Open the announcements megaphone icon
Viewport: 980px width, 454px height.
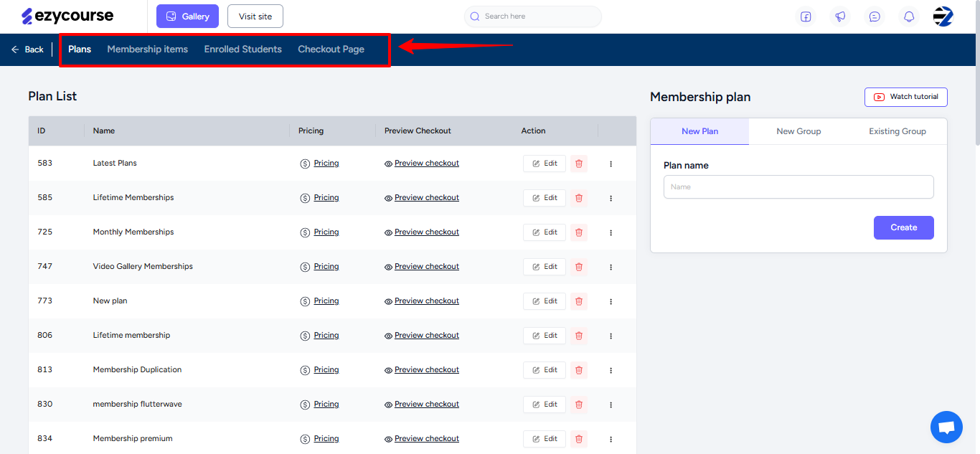tap(840, 16)
